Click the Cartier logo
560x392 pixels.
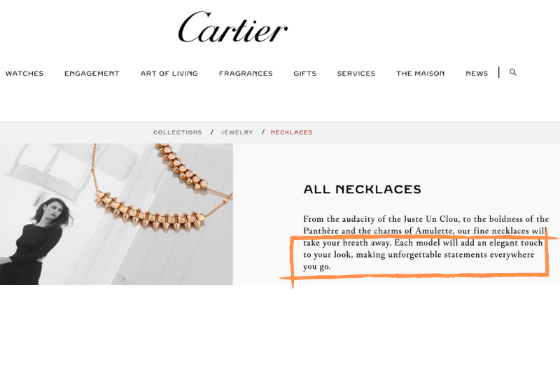[233, 27]
